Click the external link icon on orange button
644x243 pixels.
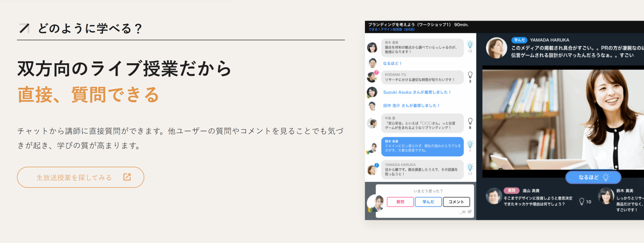click(x=127, y=177)
